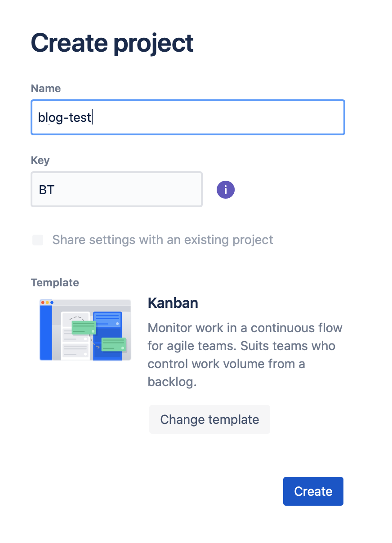The height and width of the screenshot is (543, 392).
Task: Tick the share settings checkbox
Action: click(x=38, y=240)
